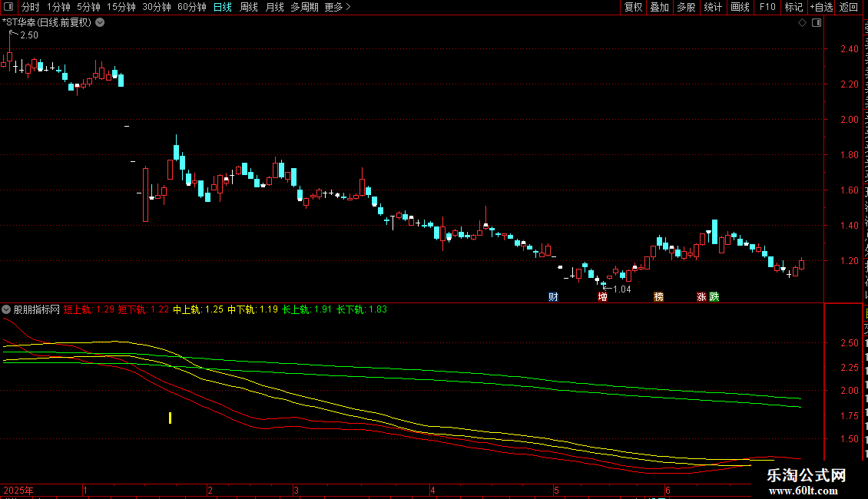Switch to 周线 weekly chart
Image resolution: width=868 pixels, height=499 pixels.
(x=249, y=7)
